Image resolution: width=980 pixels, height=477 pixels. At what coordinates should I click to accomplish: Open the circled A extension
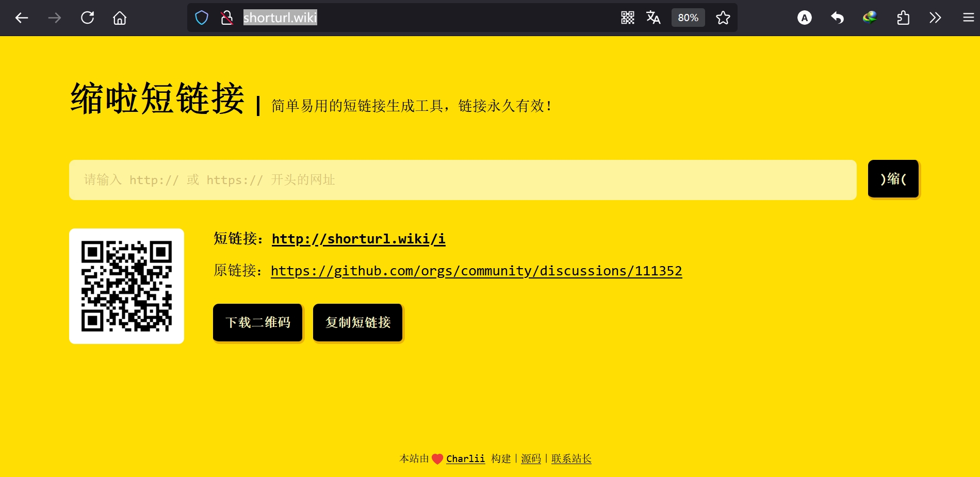coord(805,18)
